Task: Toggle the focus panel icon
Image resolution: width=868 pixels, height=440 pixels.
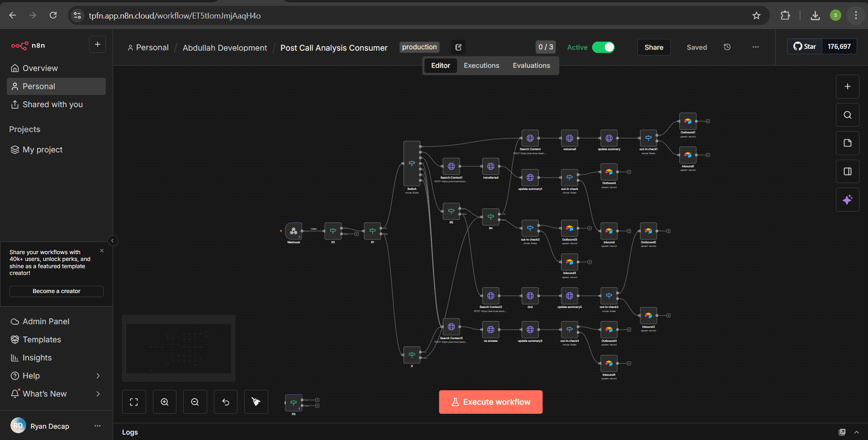Action: [x=848, y=171]
